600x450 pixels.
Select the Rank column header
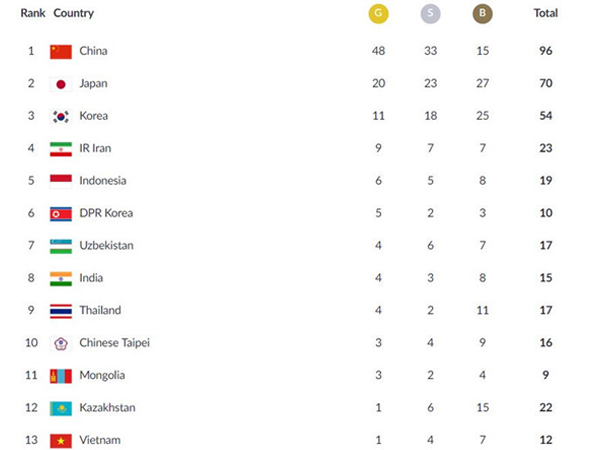pos(33,13)
